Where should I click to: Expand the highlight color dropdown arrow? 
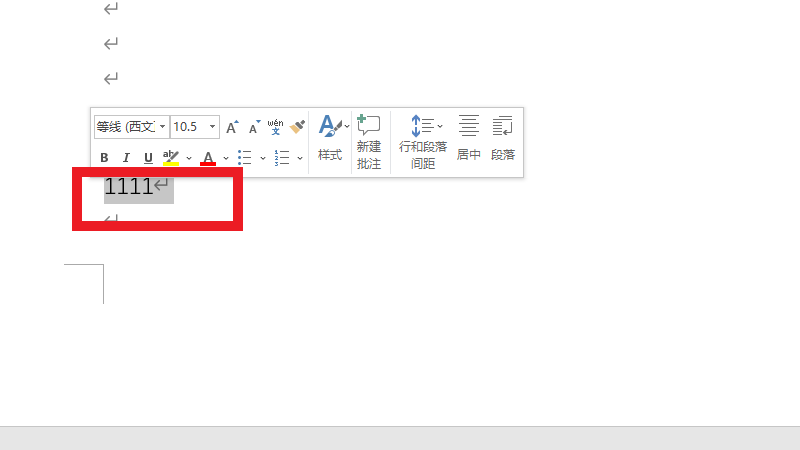tap(188, 157)
